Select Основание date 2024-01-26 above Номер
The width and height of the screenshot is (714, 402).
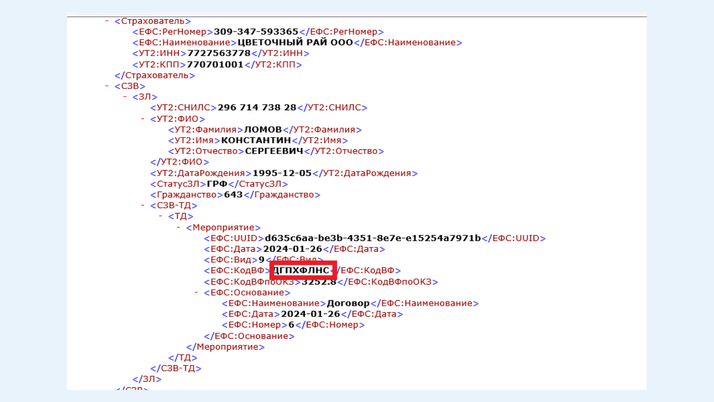coord(310,314)
